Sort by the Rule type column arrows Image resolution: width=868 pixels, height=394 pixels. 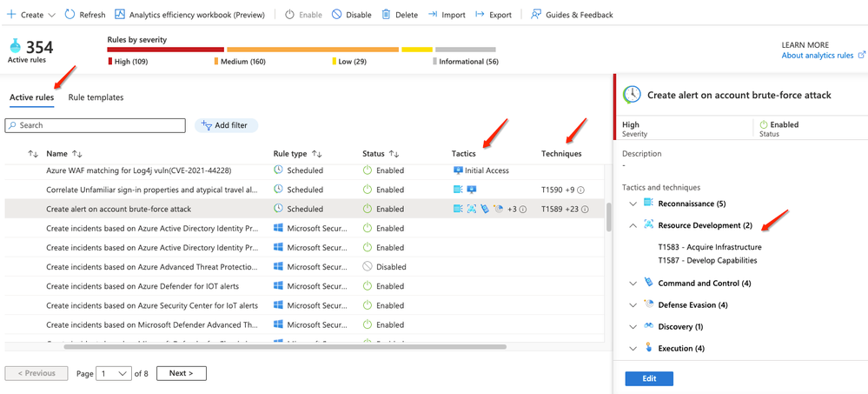[317, 153]
